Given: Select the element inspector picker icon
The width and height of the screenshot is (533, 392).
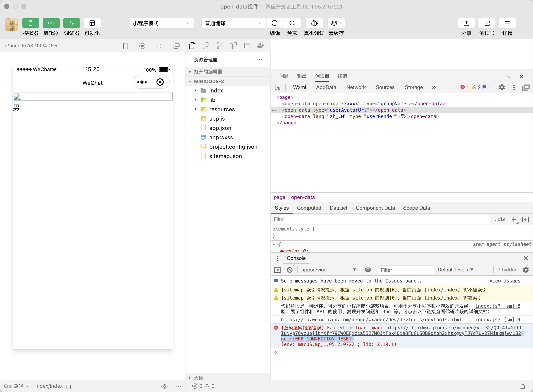Looking at the screenshot, I should [278, 88].
